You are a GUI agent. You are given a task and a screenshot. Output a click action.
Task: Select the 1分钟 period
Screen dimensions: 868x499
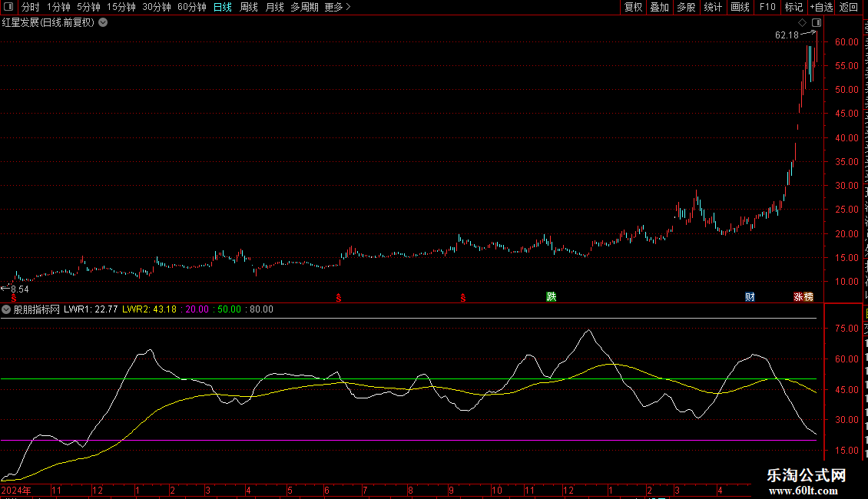[x=58, y=7]
